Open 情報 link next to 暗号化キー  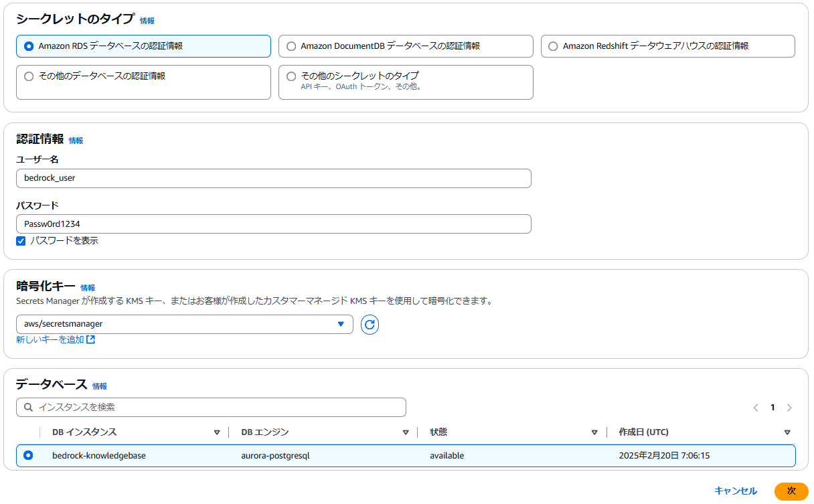(88, 287)
